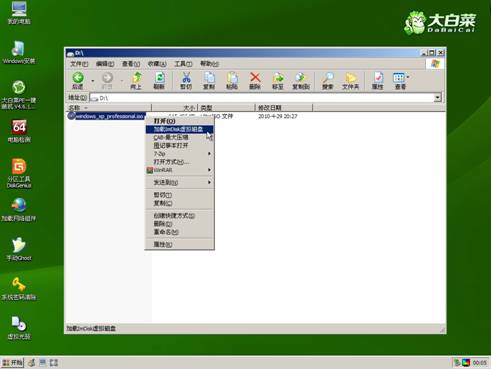491x369 pixels.
Task: Expand the address bar dropdown arrow
Action: coord(437,98)
